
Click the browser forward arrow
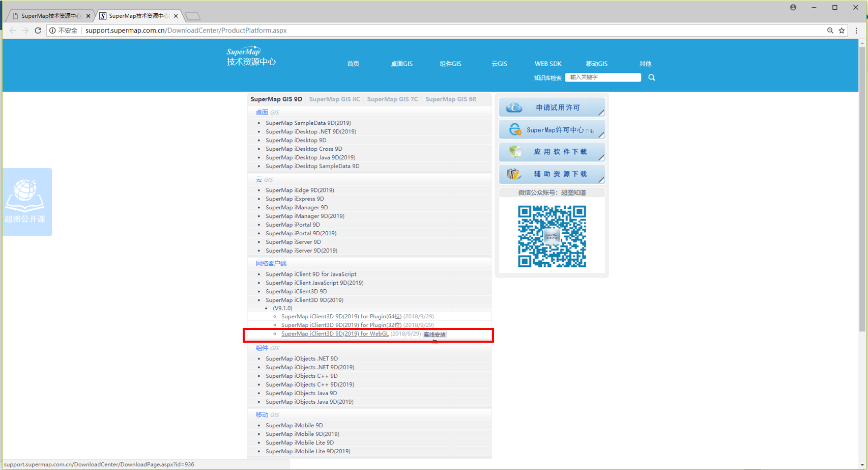[25, 31]
